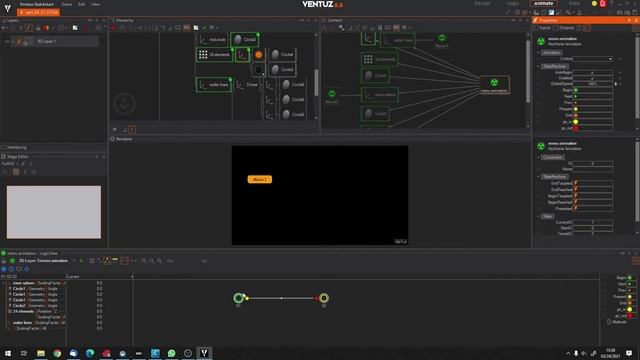Click the white page icon in Layers toolbar
This screenshot has width=640, height=360.
click(75, 28)
